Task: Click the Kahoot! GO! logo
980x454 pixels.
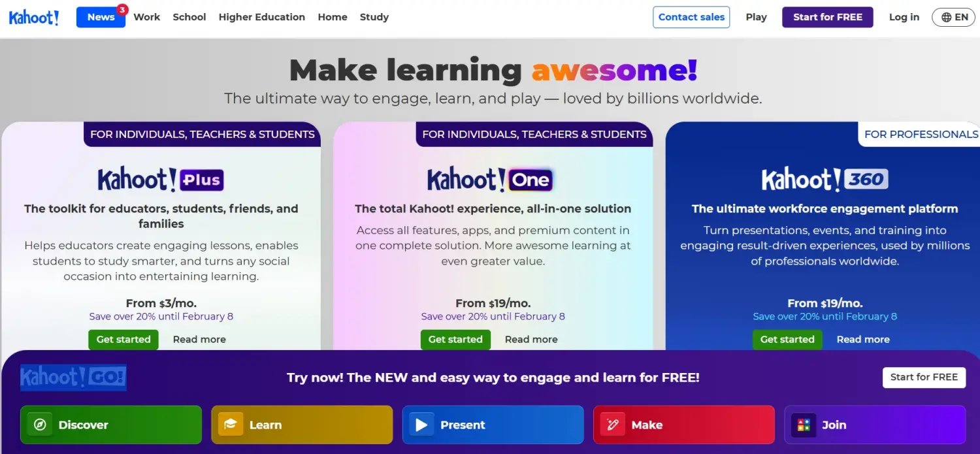Action: (73, 378)
